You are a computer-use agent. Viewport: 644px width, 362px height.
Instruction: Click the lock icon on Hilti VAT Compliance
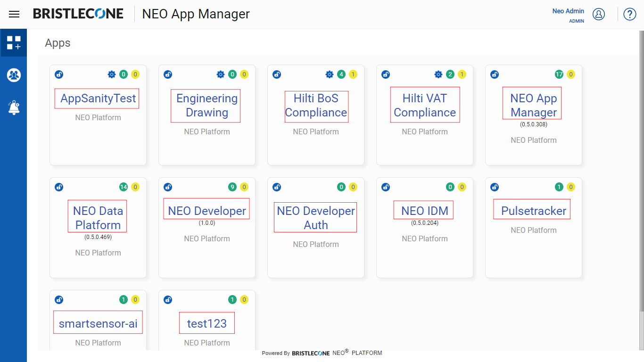click(386, 74)
